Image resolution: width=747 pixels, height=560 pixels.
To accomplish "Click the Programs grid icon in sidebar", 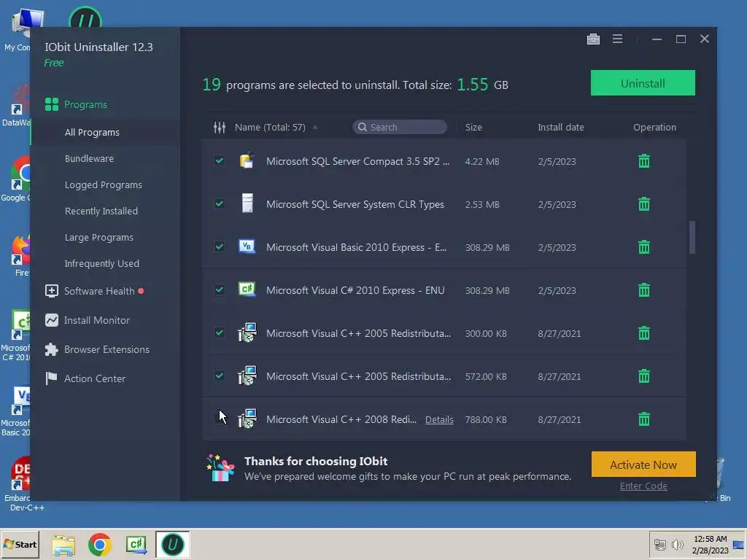I will [x=52, y=104].
